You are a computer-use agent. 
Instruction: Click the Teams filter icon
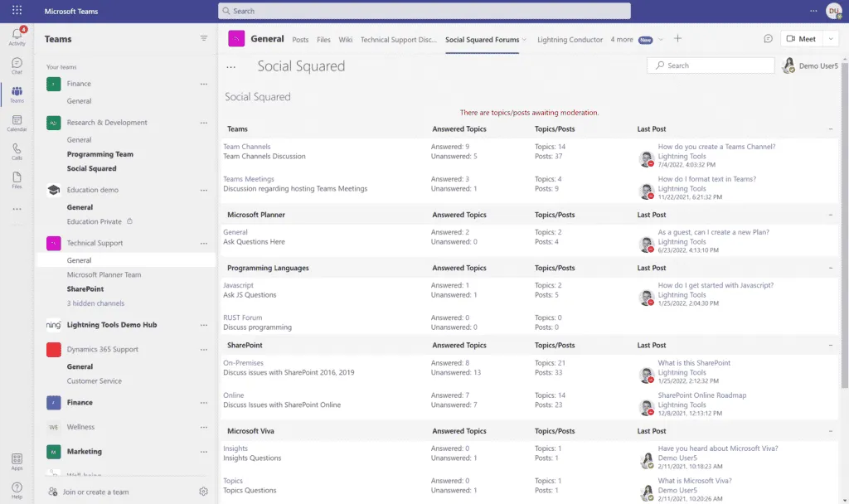pos(204,38)
